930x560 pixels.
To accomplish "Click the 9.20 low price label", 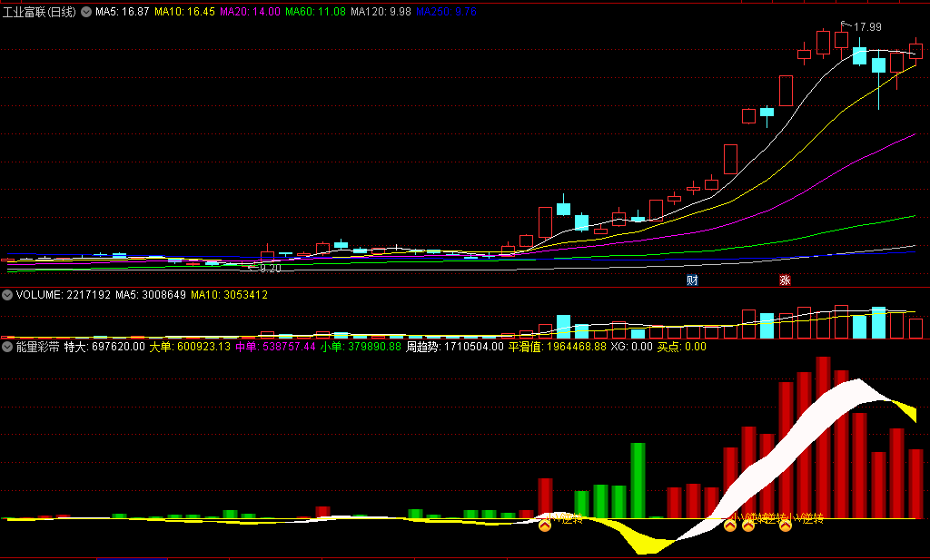I will 271,269.
